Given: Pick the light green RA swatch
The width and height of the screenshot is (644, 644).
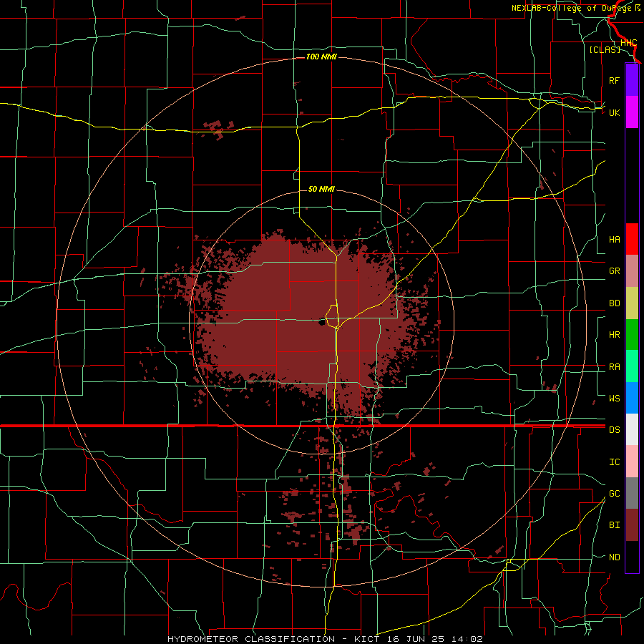Looking at the screenshot, I should pyautogui.click(x=632, y=366).
